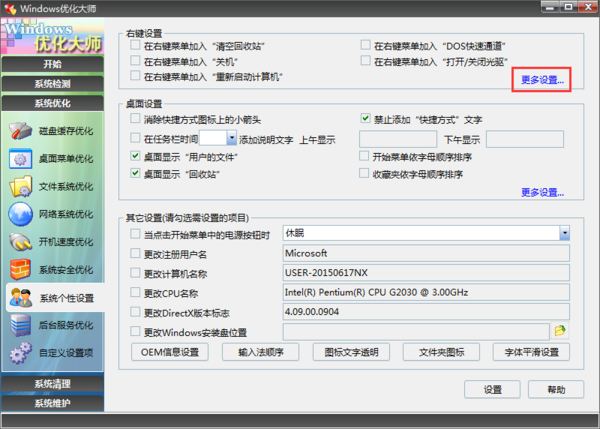Toggle 更改Windows安装盘位置 checkbox
The width and height of the screenshot is (600, 429).
tap(135, 331)
